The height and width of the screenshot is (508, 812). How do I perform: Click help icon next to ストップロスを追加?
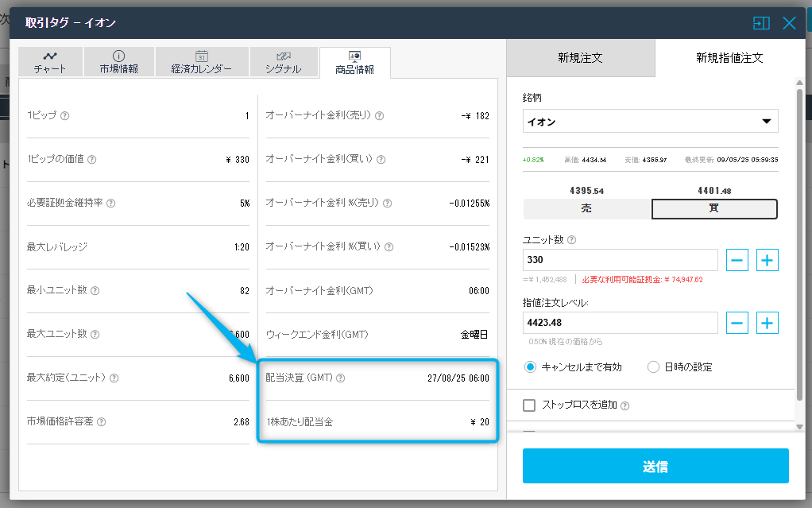[x=625, y=406]
